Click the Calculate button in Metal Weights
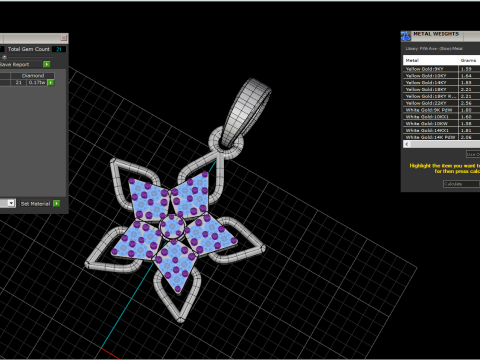480x360 pixels. click(461, 184)
